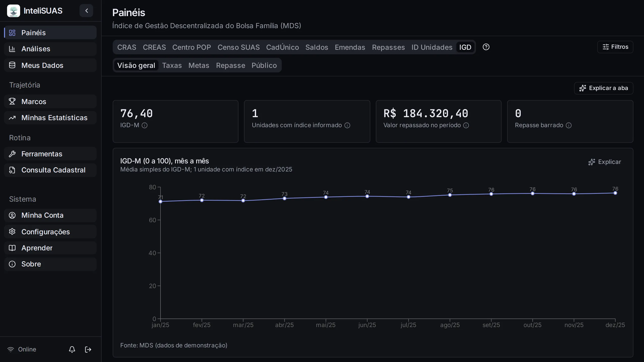Select the Taxas sub-tab
The width and height of the screenshot is (644, 362).
coord(172,65)
